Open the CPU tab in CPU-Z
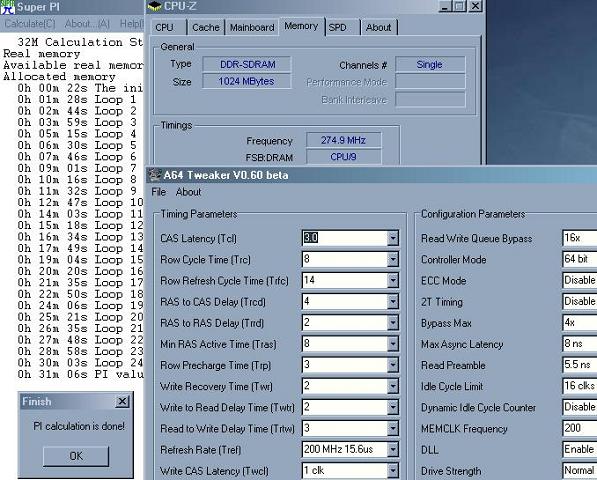Image resolution: width=597 pixels, height=480 pixels. click(x=164, y=28)
